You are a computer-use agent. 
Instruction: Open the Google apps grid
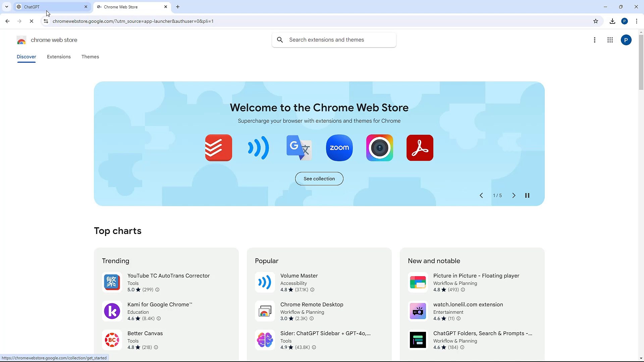point(610,40)
